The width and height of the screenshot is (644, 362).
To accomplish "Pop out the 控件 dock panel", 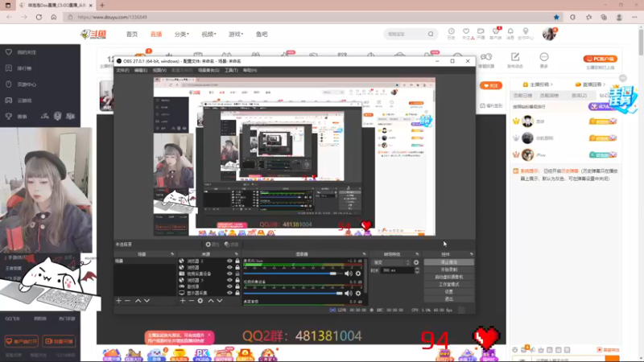I will tap(471, 254).
